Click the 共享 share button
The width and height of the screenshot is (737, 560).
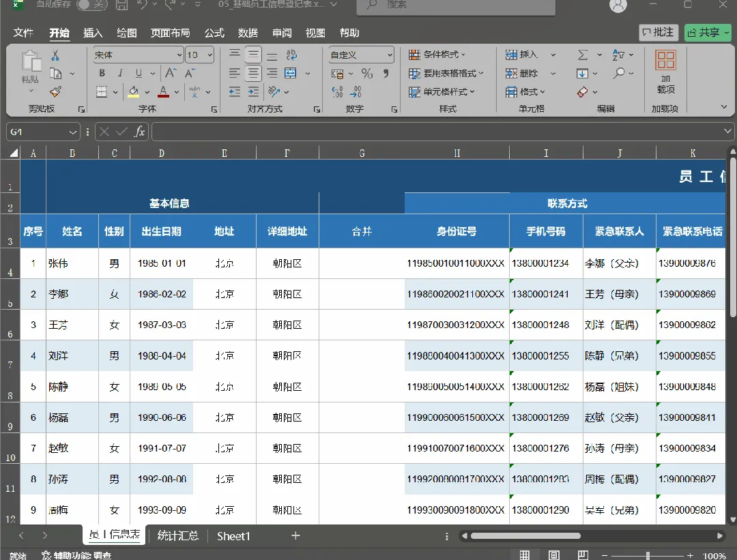(x=708, y=33)
